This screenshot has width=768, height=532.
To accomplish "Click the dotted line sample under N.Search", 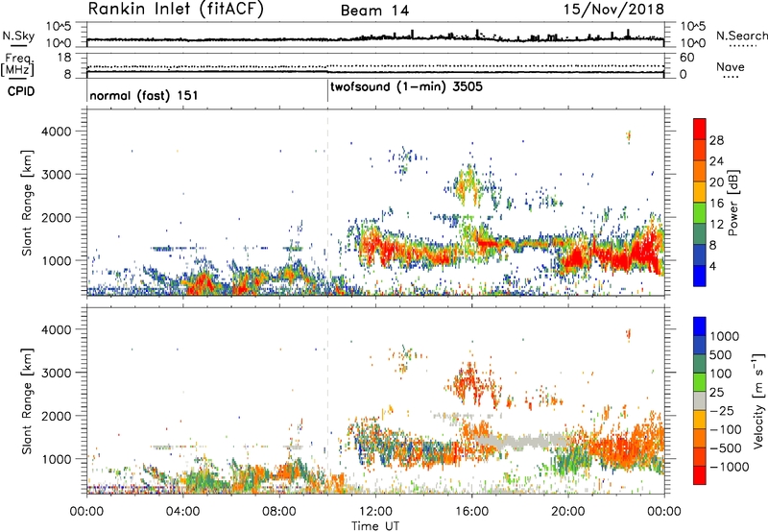I will click(743, 46).
